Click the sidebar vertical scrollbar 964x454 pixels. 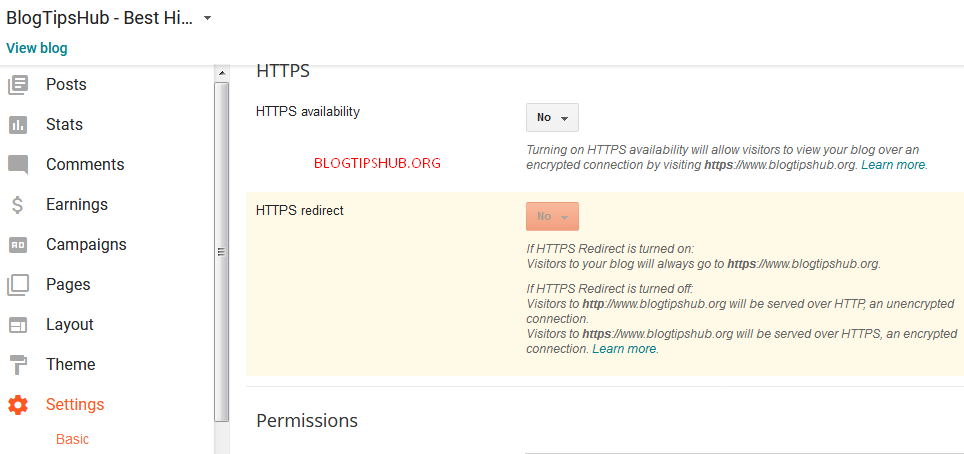[222, 250]
